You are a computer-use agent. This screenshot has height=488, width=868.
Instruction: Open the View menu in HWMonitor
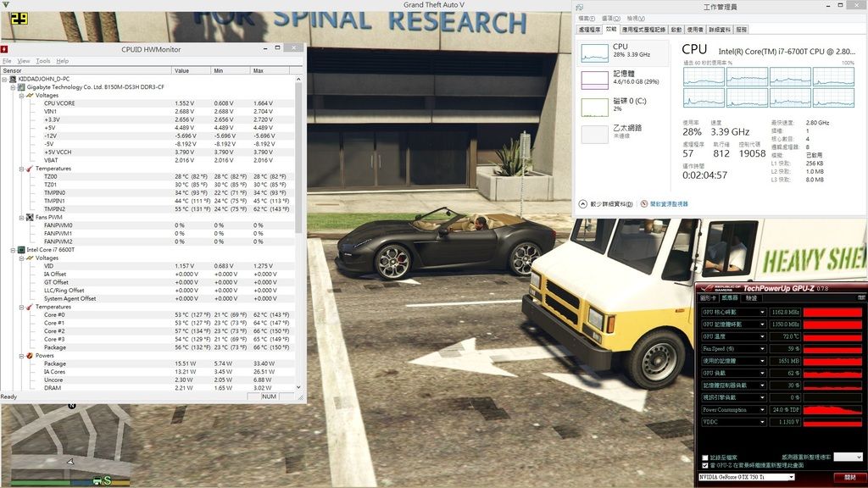click(x=24, y=61)
